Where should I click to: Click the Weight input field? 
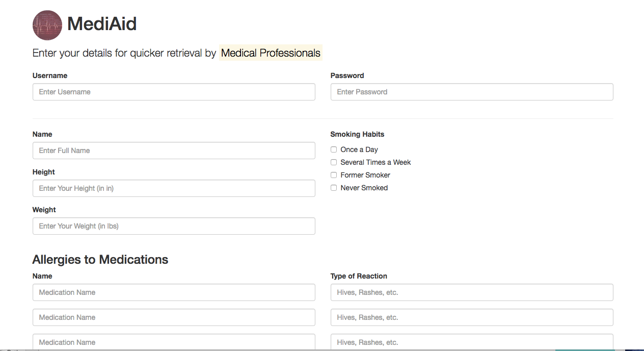[x=174, y=226]
